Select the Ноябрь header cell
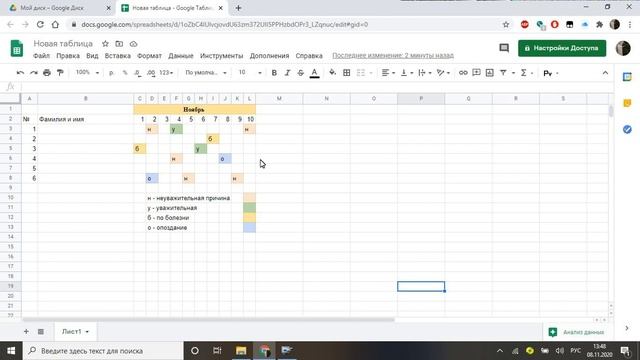This screenshot has height=360, width=640. (x=194, y=109)
